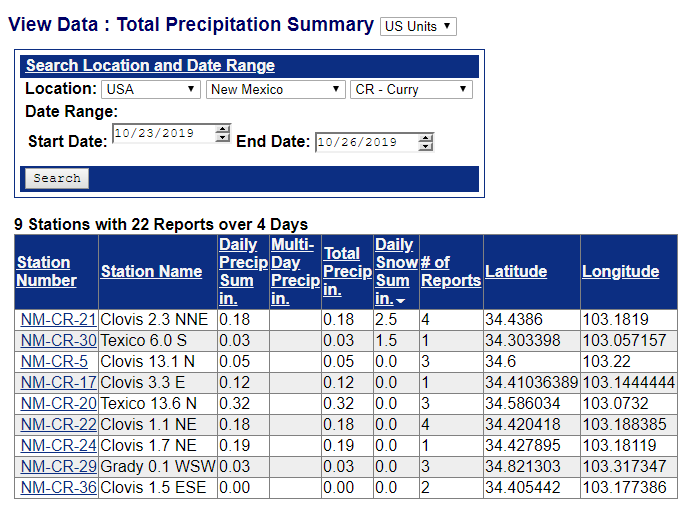Click latitude value 34.405442
Image resolution: width=698 pixels, height=518 pixels.
[x=523, y=487]
